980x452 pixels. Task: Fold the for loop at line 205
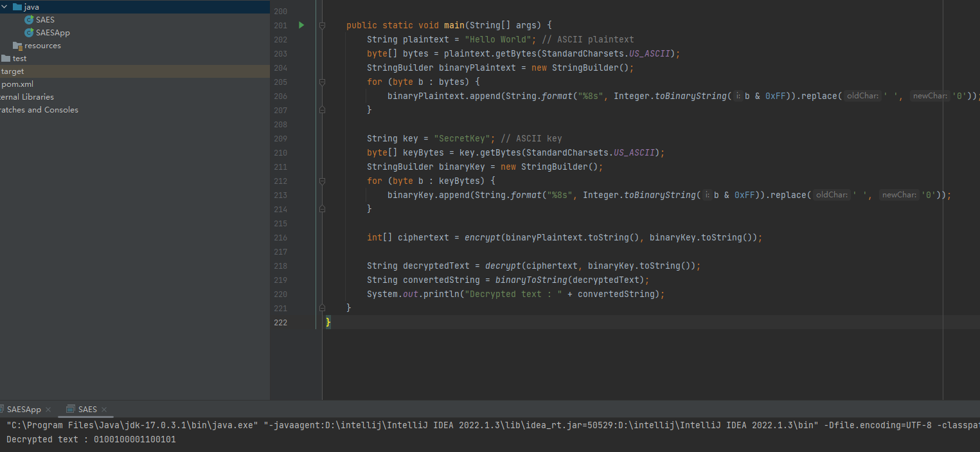click(322, 82)
